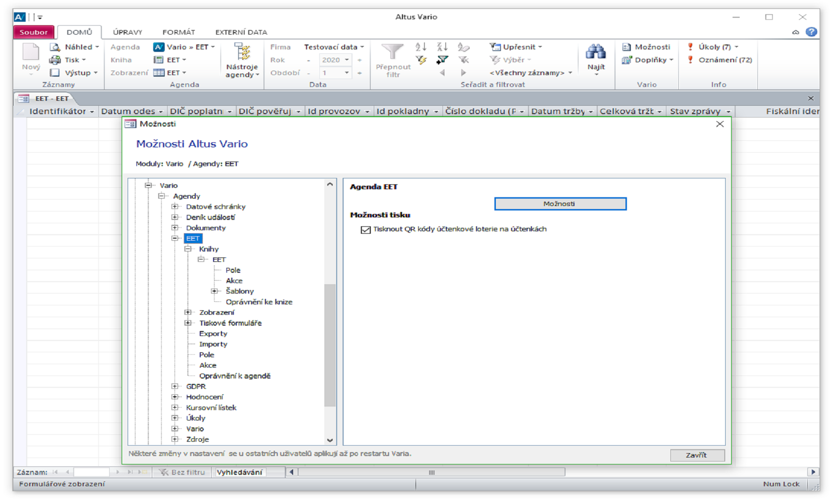Click the Nový record icon
This screenshot has width=835, height=504.
coord(31,52)
